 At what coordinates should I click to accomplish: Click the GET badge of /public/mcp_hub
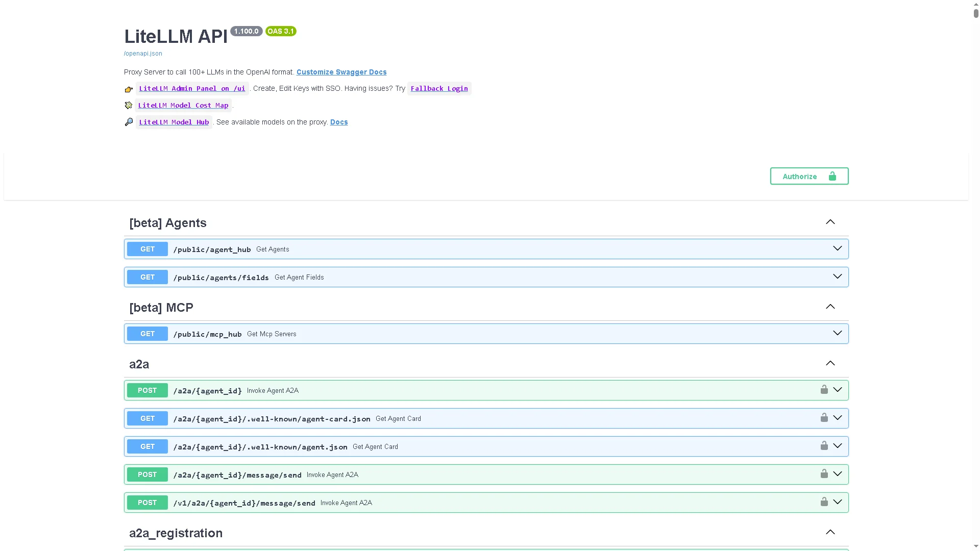coord(148,334)
